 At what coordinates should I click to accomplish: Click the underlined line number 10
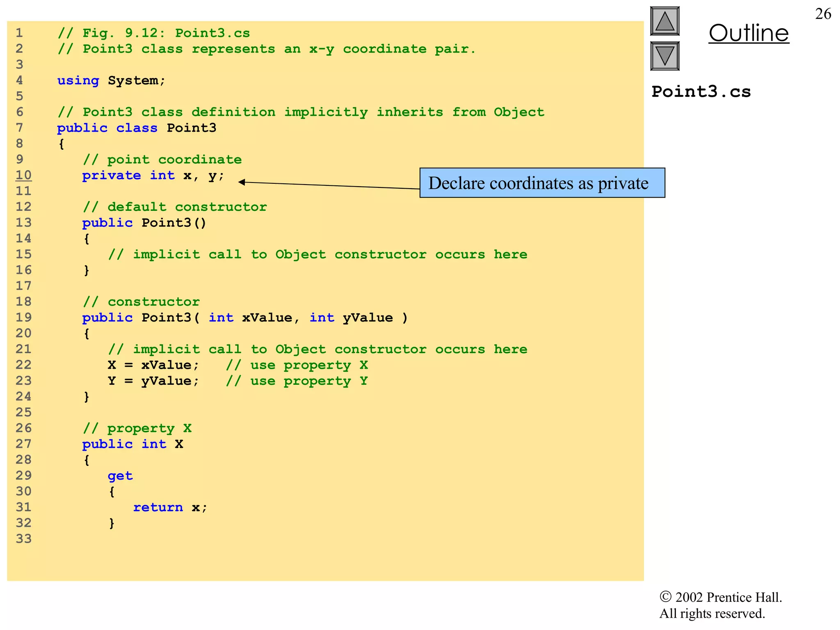pyautogui.click(x=23, y=175)
